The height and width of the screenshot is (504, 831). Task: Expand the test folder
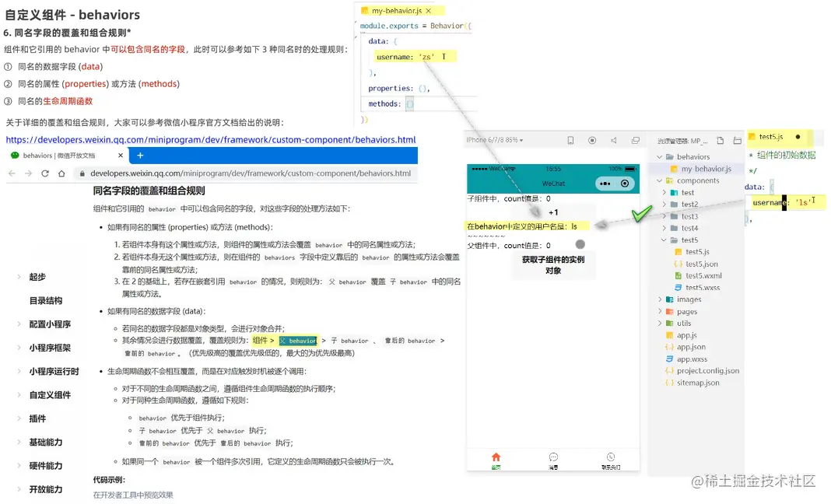click(664, 193)
